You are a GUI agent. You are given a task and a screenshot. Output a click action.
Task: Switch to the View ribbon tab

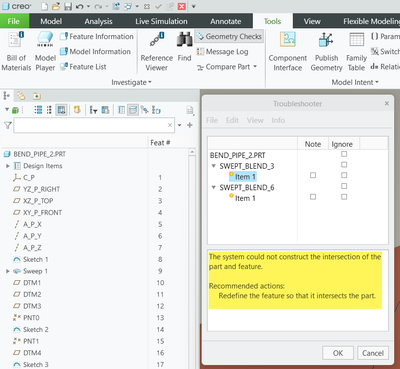pos(312,21)
